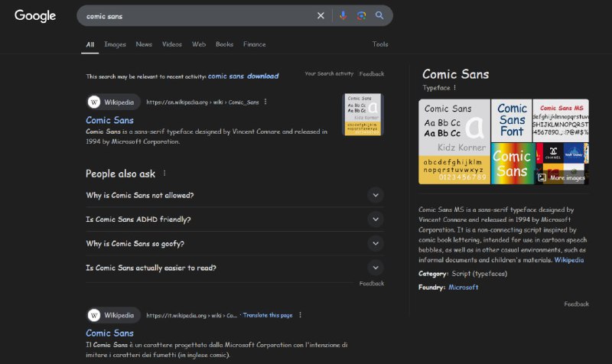Expand "Why is Comic Sans so goofy?"
Image resolution: width=612 pixels, height=364 pixels.
pos(235,243)
